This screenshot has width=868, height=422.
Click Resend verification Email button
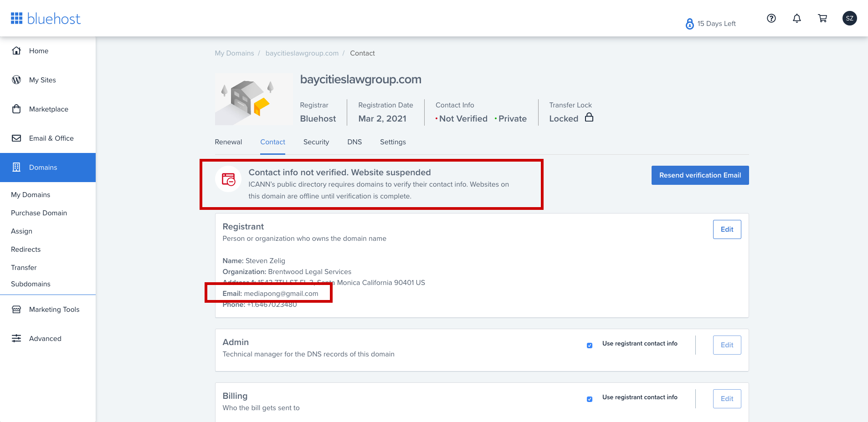(700, 175)
